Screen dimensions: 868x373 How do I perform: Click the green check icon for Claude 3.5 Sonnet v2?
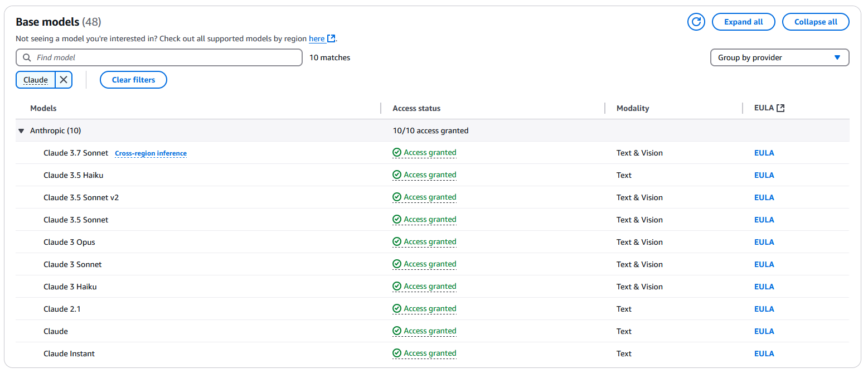pos(397,197)
